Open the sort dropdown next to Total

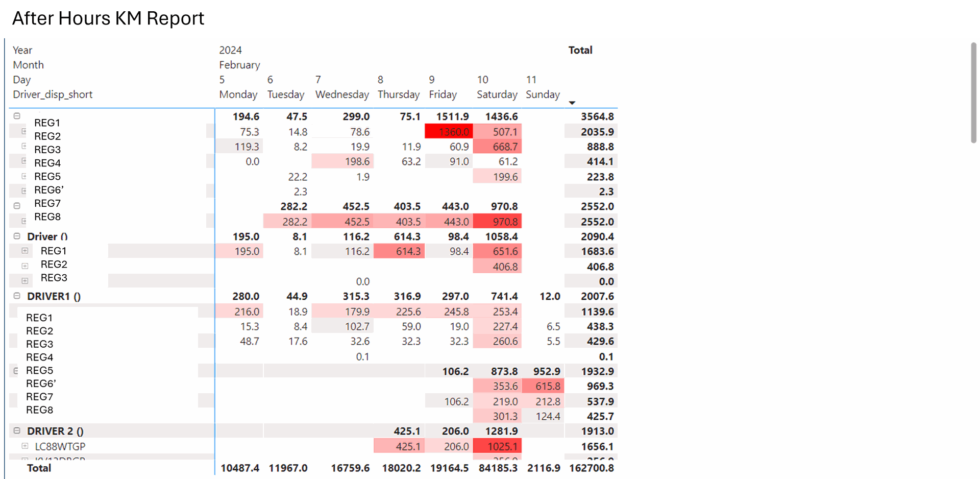click(x=572, y=103)
